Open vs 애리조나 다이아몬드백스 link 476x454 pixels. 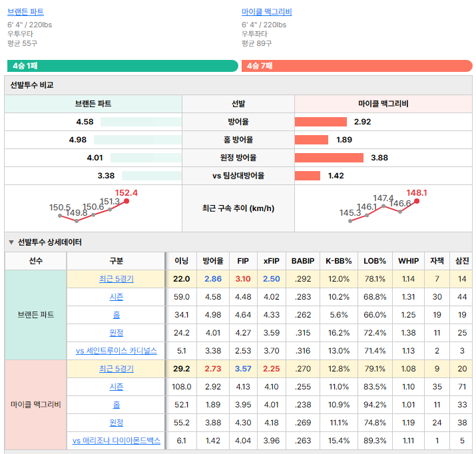[x=117, y=441]
